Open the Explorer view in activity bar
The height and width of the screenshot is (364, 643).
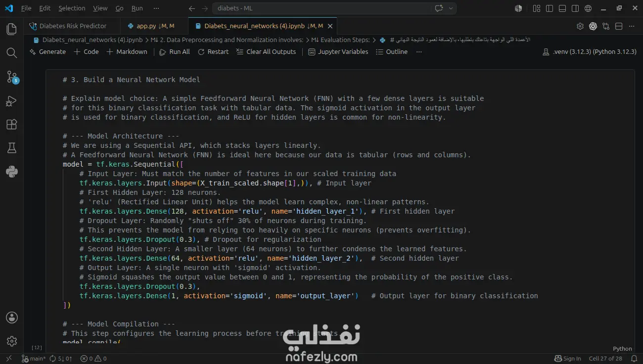(x=12, y=29)
